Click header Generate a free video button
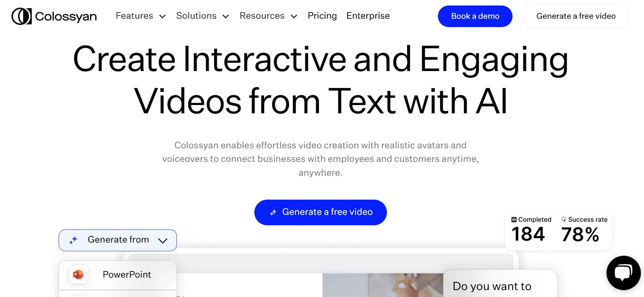This screenshot has height=297, width=644. pyautogui.click(x=576, y=16)
